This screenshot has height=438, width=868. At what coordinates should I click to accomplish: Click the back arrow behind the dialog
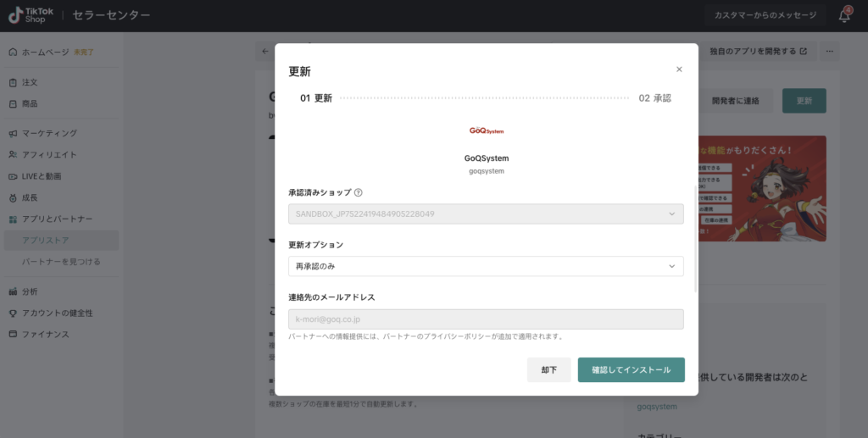coord(265,51)
